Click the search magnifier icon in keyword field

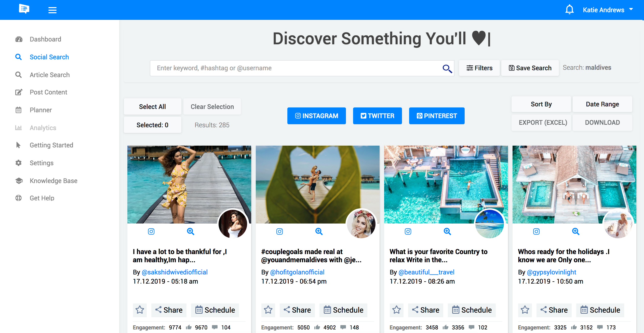click(447, 68)
